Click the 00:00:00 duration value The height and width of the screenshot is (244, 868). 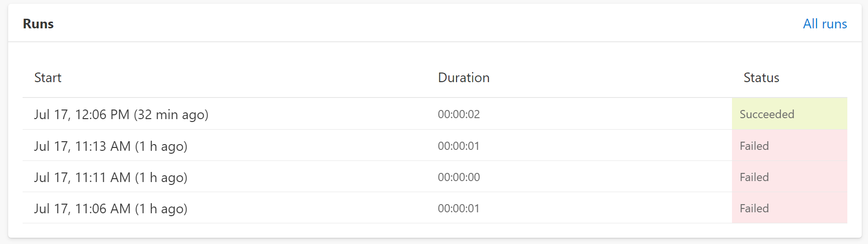(459, 177)
